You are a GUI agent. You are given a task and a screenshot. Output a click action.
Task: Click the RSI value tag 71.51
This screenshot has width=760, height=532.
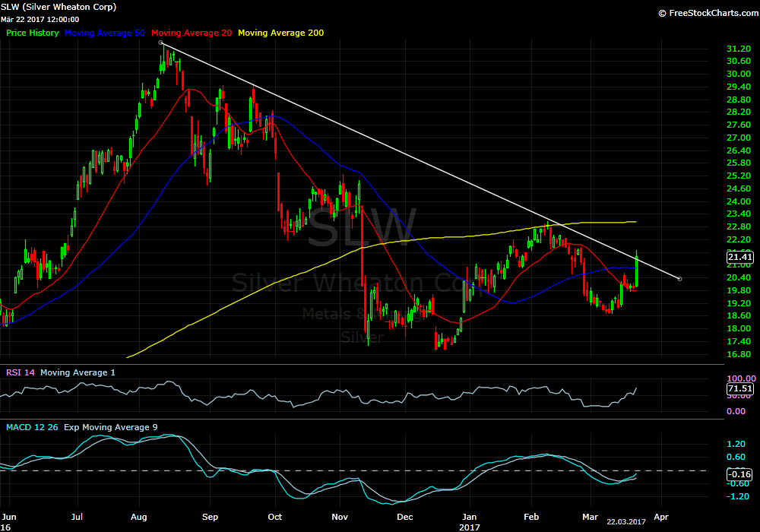[x=739, y=388]
